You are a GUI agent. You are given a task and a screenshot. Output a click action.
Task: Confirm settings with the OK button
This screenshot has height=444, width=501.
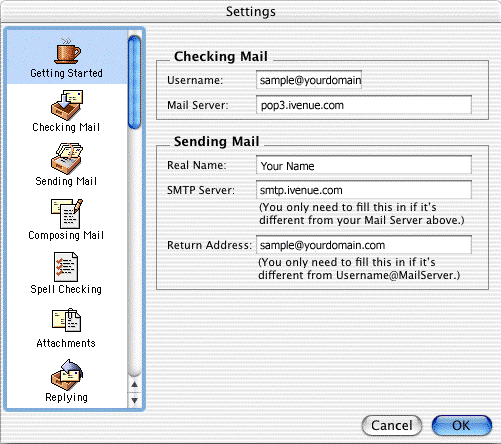coord(462,425)
